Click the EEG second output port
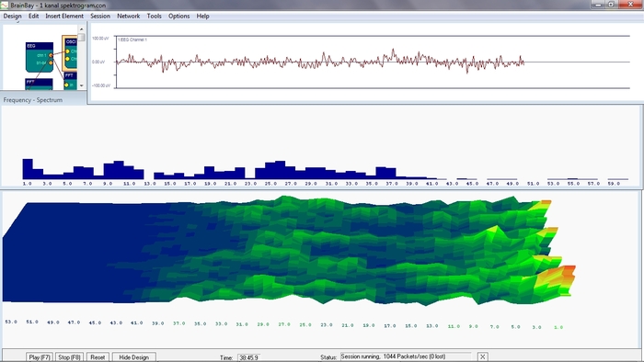Viewport: 644px width, 362px height. [51, 63]
